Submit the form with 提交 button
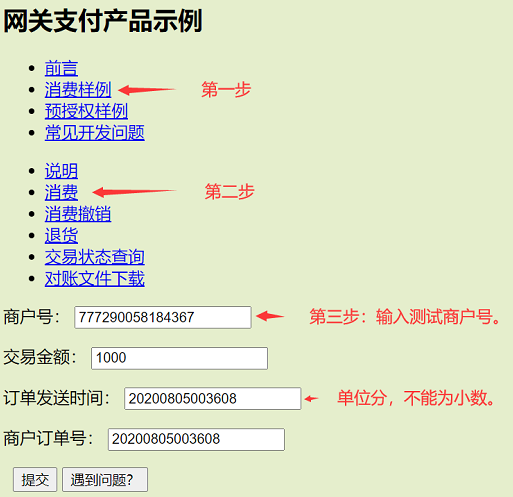 [35, 480]
